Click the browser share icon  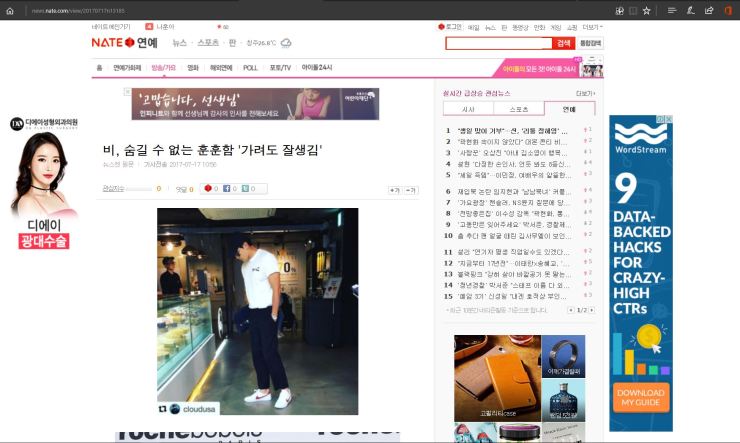click(708, 10)
